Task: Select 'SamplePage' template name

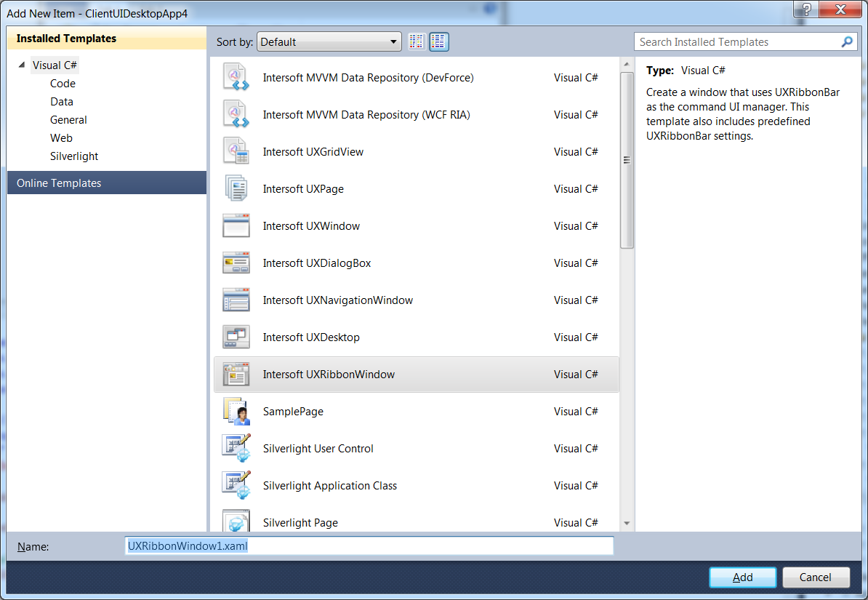Action: [294, 412]
